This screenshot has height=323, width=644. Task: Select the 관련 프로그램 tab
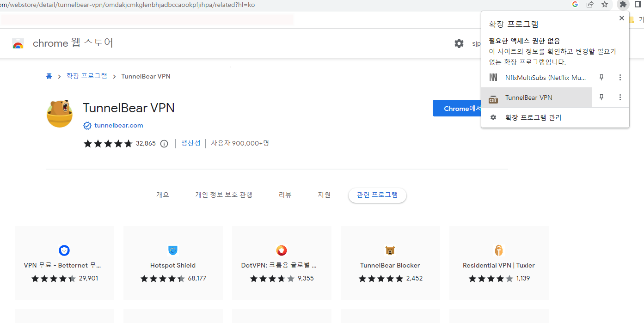377,195
